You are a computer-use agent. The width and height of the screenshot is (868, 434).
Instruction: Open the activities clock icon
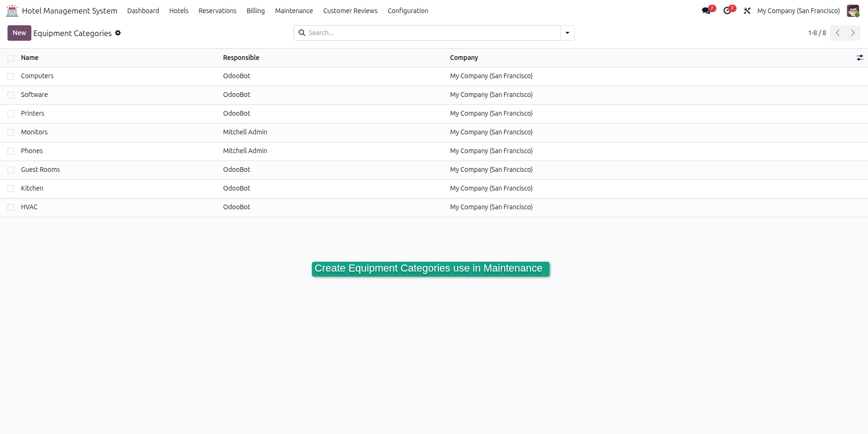tap(727, 11)
